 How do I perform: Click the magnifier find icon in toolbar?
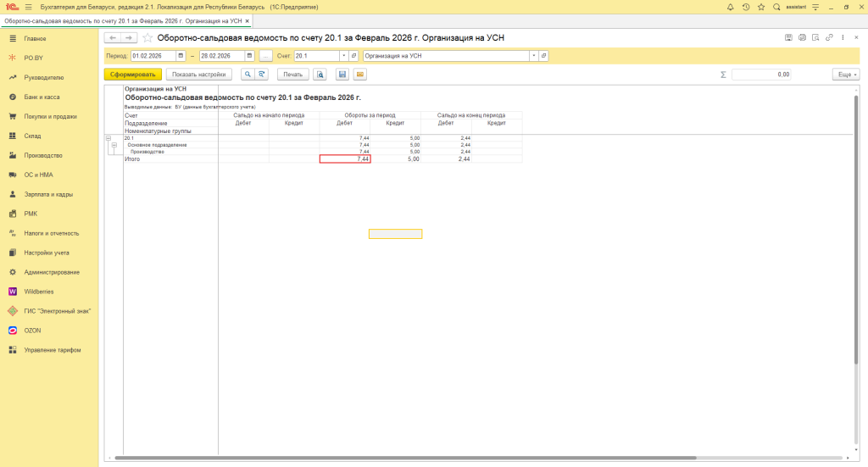click(248, 75)
